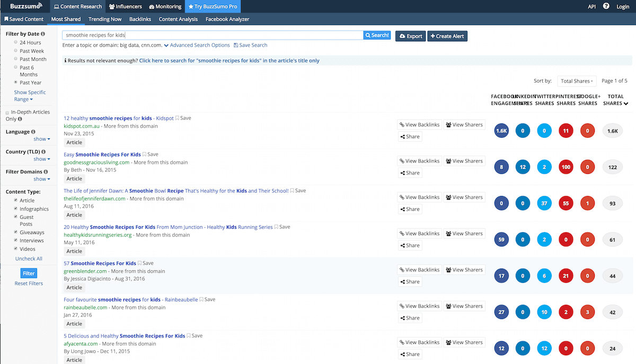The height and width of the screenshot is (364, 636).
Task: Click the Save bookmark icon beside the Kidspot article
Action: (x=177, y=118)
